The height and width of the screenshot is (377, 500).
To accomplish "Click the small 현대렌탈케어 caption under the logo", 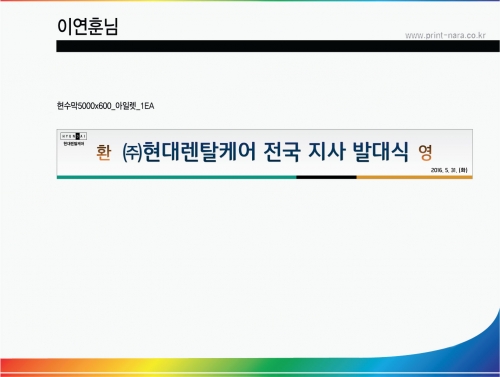I will point(74,144).
